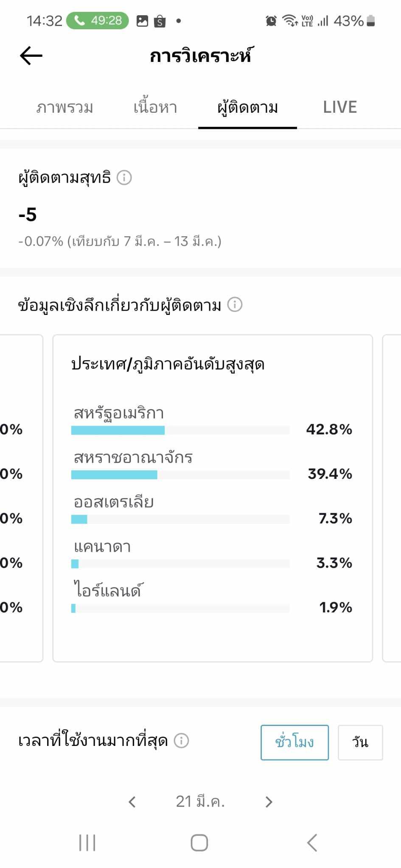The height and width of the screenshot is (868, 401).
Task: Open info icon beside ผู้ติดตามสุทธิ
Action: pyautogui.click(x=124, y=177)
